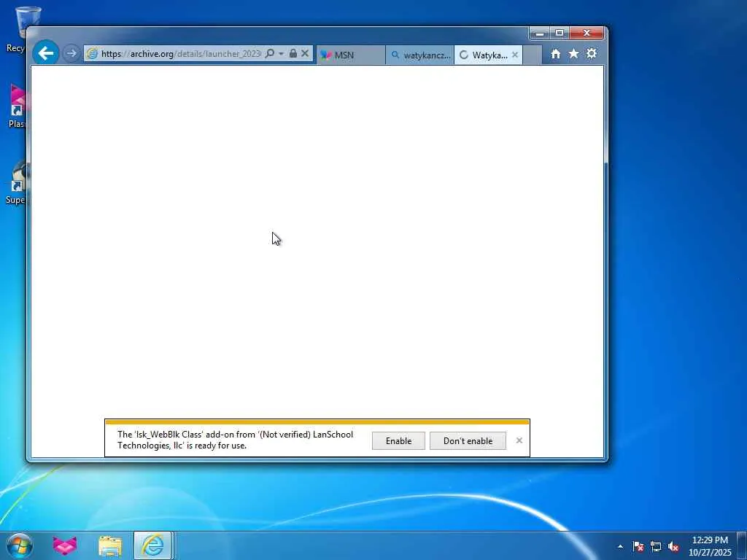Click the Show desktop strip

pos(742,545)
